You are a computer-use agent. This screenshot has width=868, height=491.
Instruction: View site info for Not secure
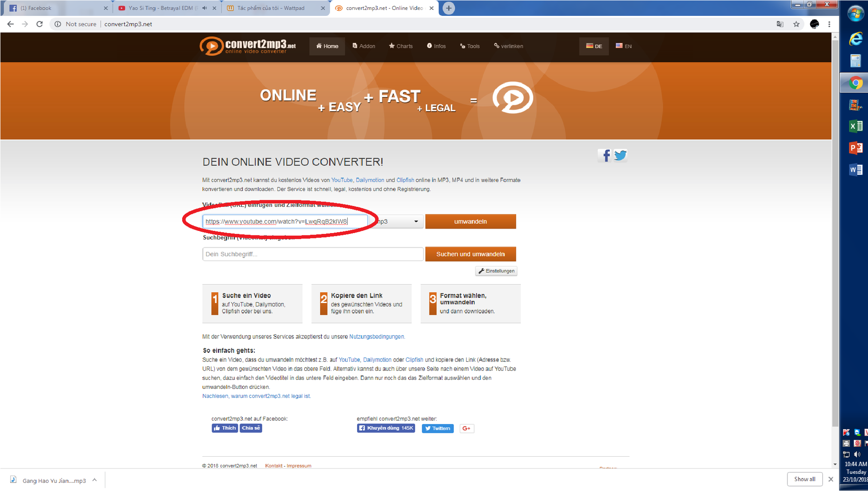[x=75, y=24]
